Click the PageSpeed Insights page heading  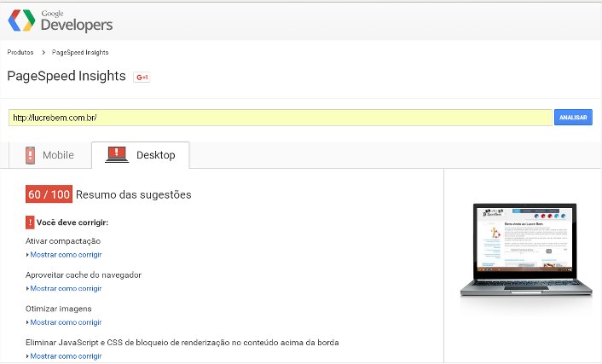point(67,76)
